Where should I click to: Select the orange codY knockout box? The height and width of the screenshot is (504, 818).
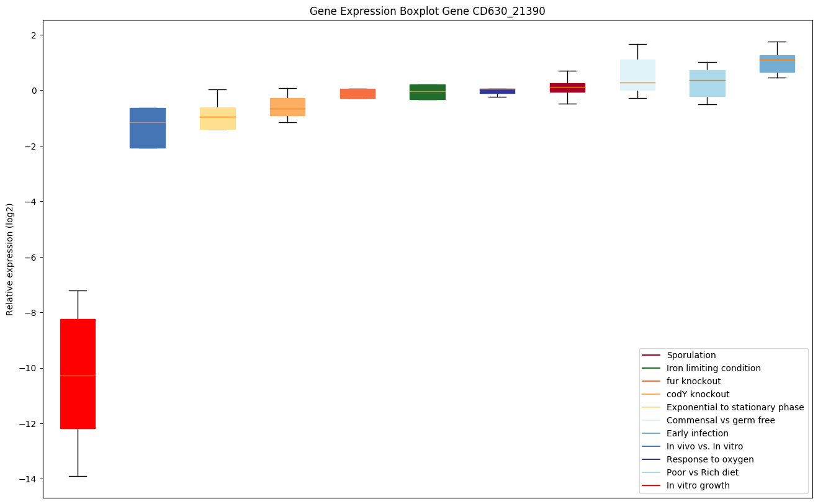point(287,107)
